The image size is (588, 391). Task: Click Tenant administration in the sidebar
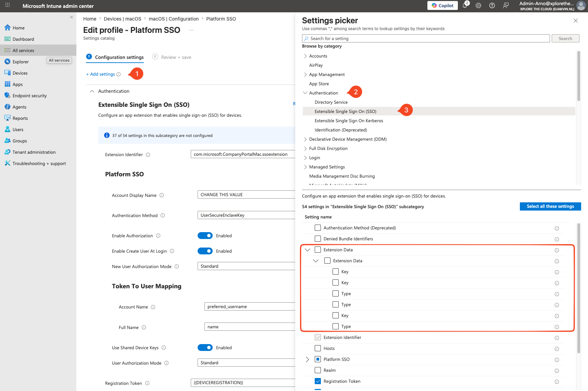click(34, 152)
